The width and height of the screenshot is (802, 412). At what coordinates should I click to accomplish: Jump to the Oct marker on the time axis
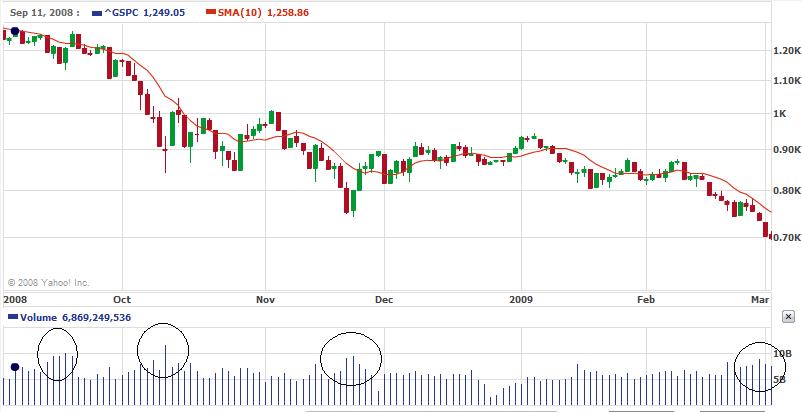click(x=122, y=298)
